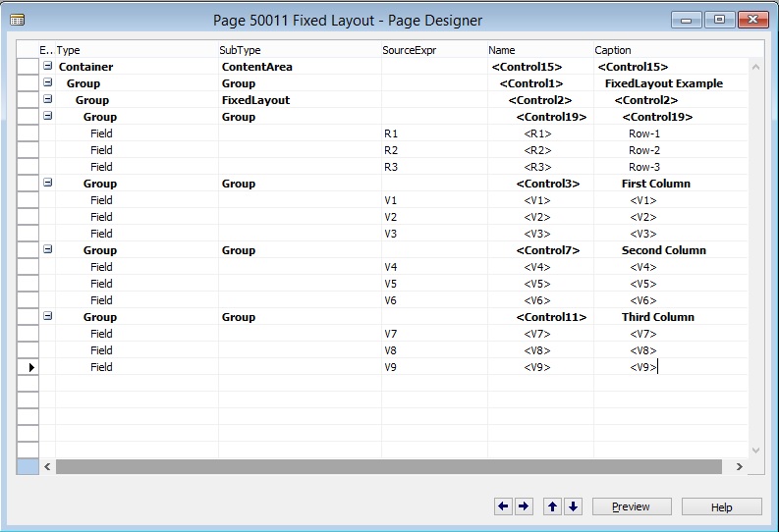Screen dimensions: 779x532
Task: Collapse the FixedLayout subtype group row
Action: tap(48, 99)
